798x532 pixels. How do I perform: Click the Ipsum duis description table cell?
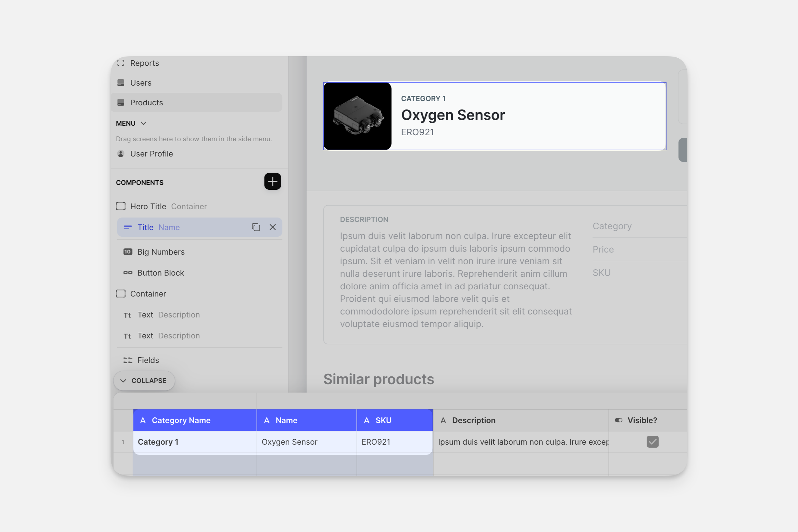[x=521, y=442]
